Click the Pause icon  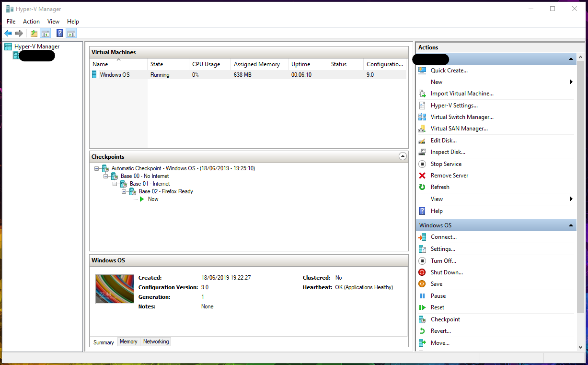coord(422,296)
